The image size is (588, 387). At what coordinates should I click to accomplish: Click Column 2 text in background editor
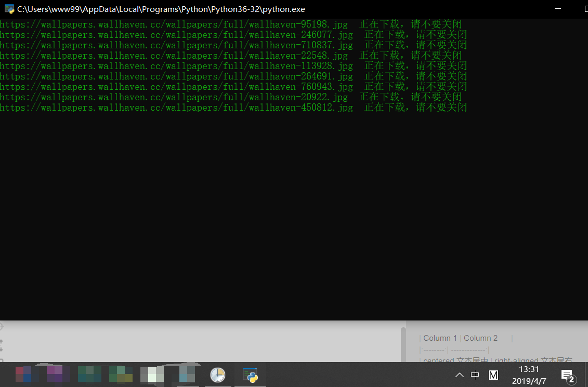click(480, 338)
